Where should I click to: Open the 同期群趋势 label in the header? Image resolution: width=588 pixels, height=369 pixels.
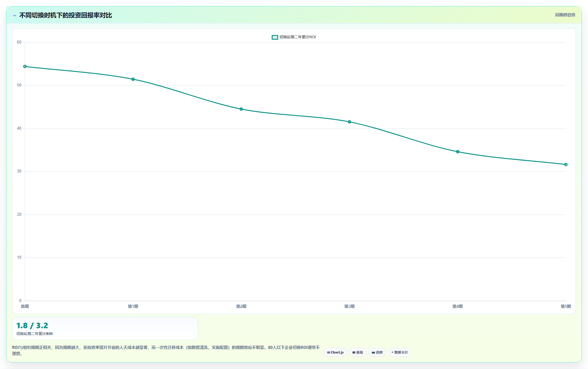pyautogui.click(x=565, y=15)
